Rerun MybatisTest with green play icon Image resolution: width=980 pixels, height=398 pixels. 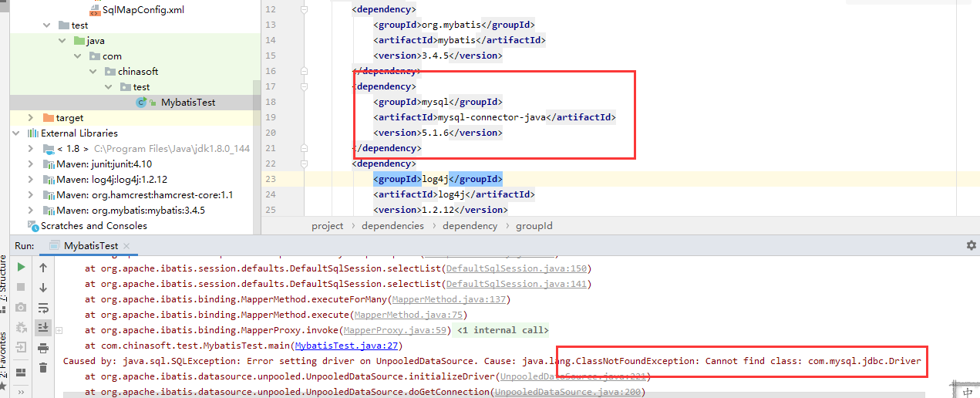(22, 267)
